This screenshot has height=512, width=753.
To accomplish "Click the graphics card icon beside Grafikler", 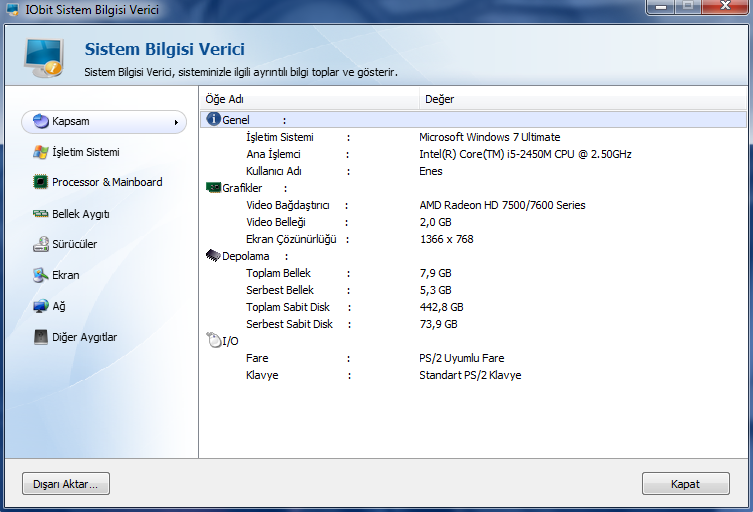I will point(213,187).
